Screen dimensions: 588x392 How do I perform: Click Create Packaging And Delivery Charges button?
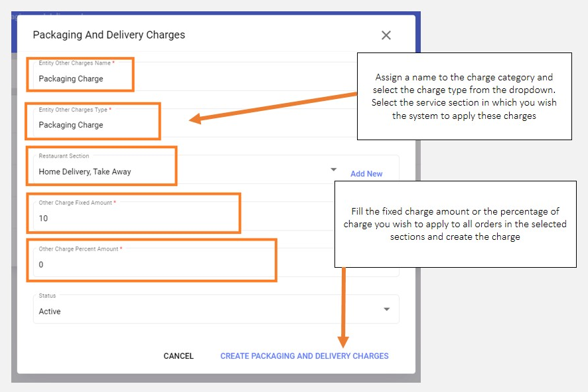(305, 356)
